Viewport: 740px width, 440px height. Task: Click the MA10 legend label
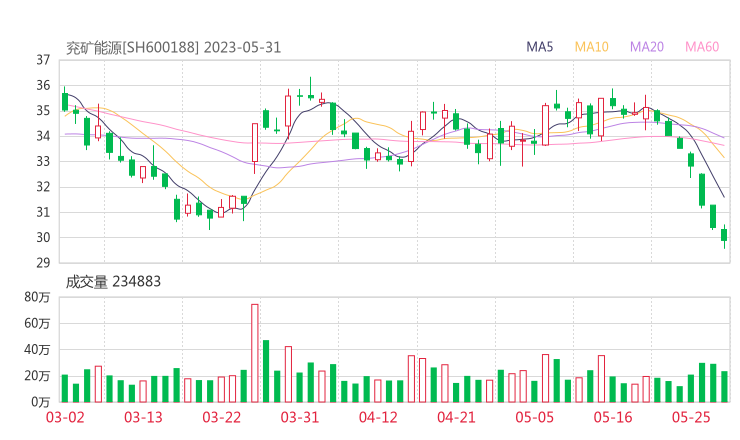point(591,47)
